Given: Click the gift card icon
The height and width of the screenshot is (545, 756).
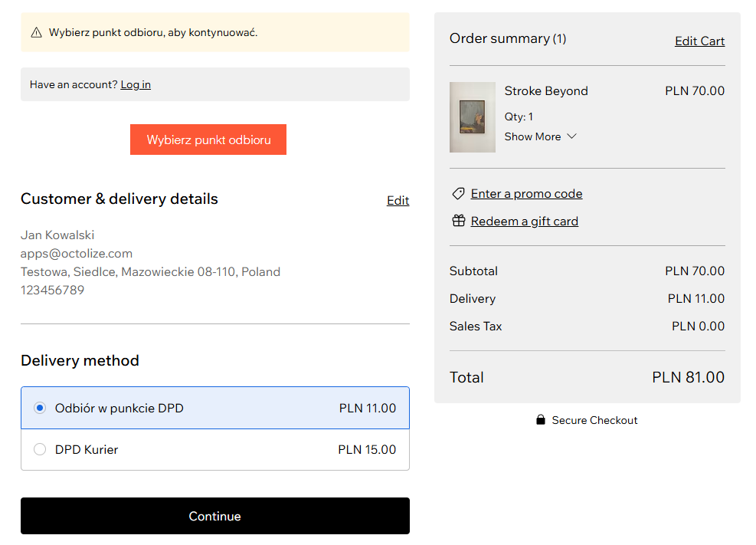Looking at the screenshot, I should [x=458, y=222].
